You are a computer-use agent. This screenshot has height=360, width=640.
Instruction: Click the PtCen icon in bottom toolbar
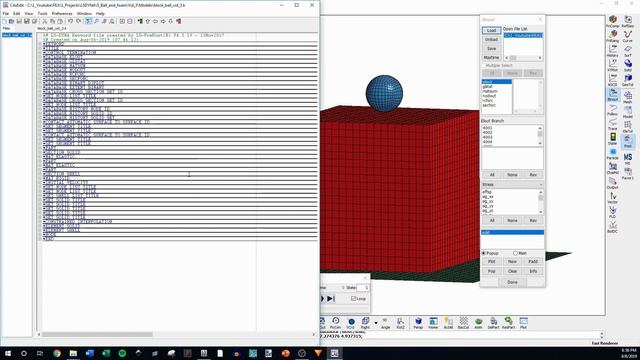(x=336, y=323)
